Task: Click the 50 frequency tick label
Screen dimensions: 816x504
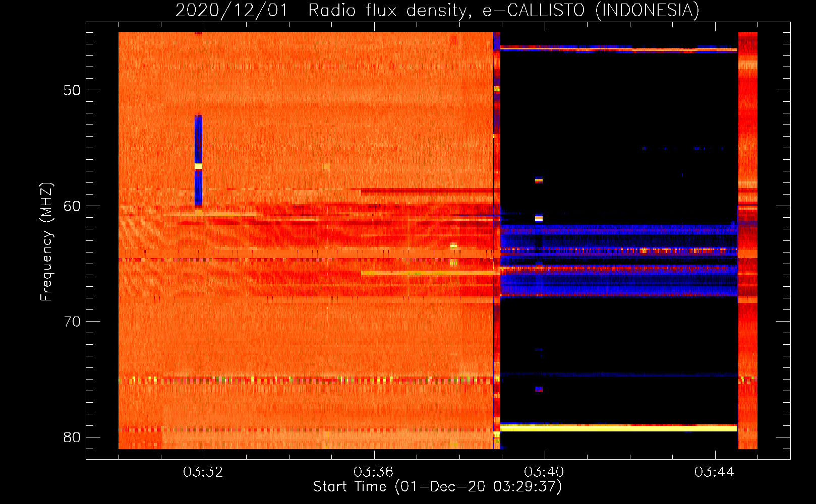Action: pos(72,90)
